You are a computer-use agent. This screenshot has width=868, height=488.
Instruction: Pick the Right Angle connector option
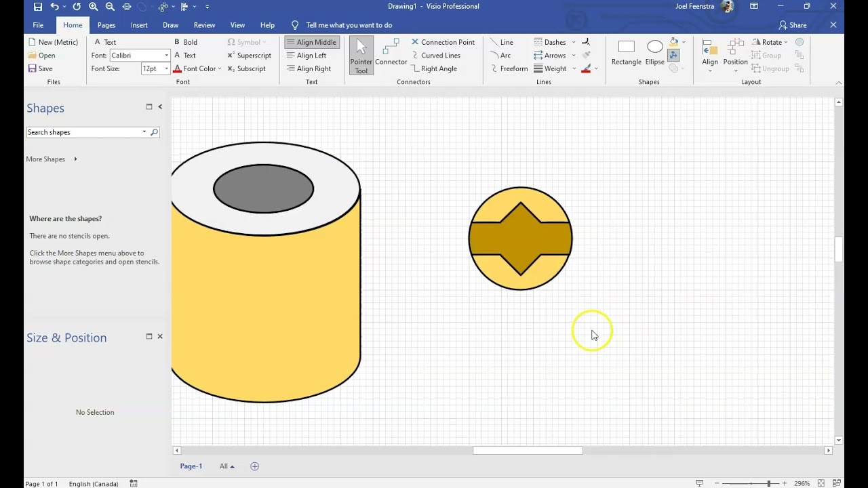click(x=434, y=68)
